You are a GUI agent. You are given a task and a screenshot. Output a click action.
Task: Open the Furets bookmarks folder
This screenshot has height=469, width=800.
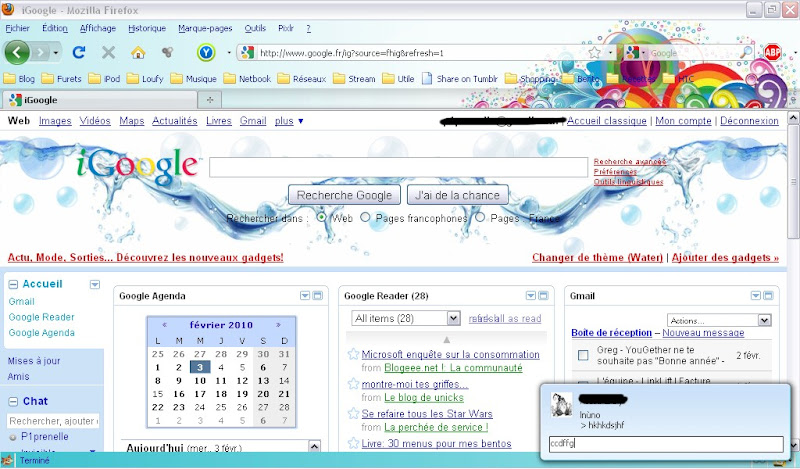62,79
